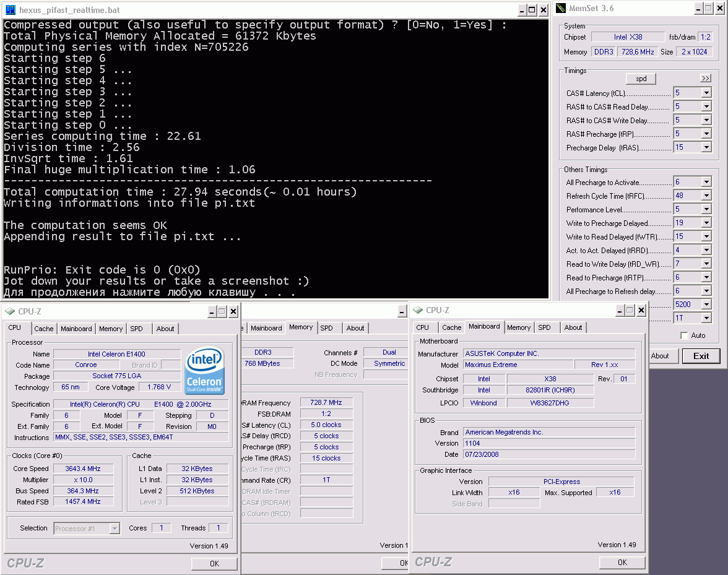Click the Intel Celeron E1400 name field
The height and width of the screenshot is (575, 728).
[x=116, y=354]
